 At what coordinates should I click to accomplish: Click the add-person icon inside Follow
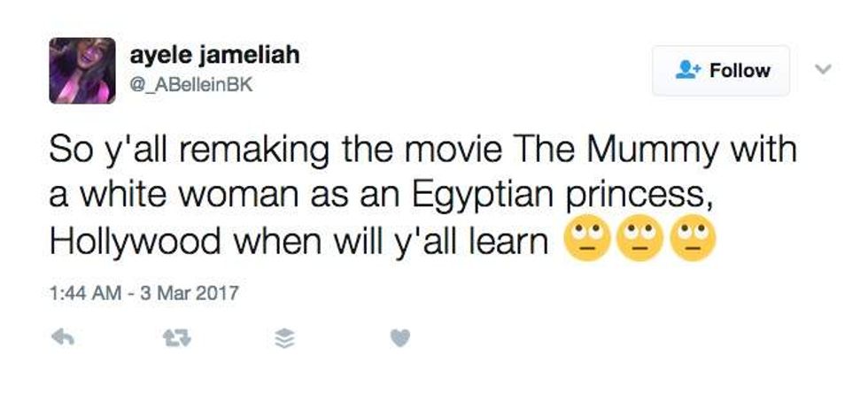pos(686,71)
